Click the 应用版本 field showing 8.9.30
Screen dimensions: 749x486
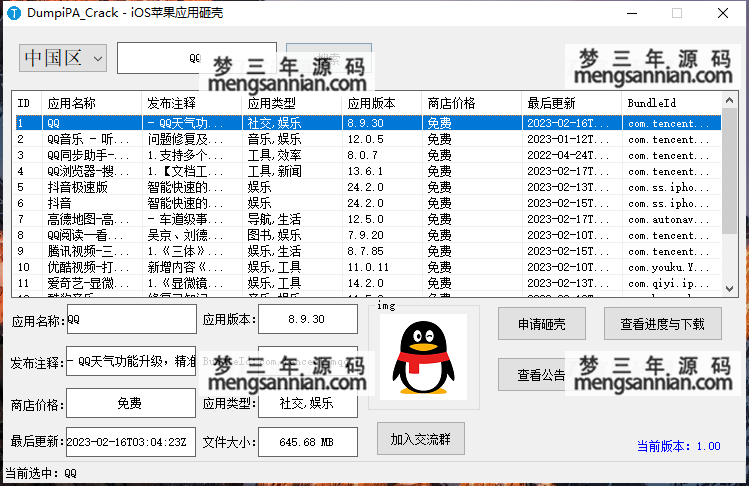pyautogui.click(x=308, y=319)
